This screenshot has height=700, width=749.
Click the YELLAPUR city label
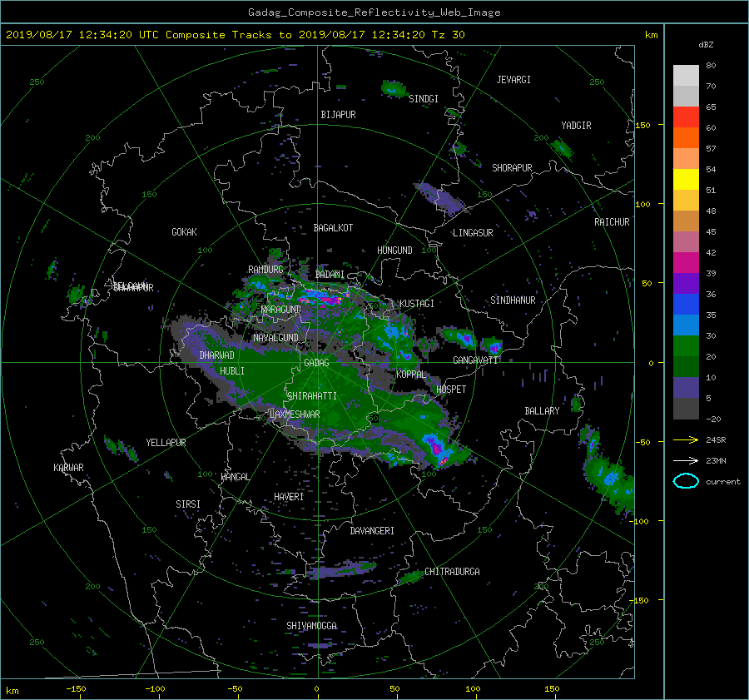pos(166,443)
